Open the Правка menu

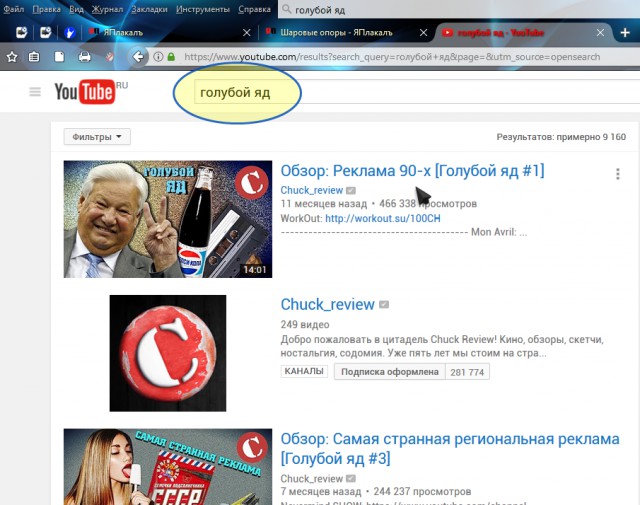(x=46, y=9)
